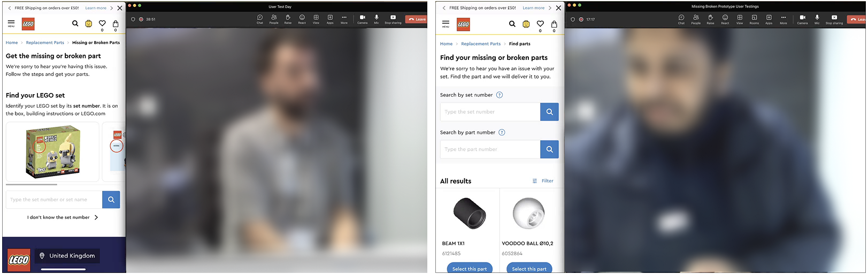Open the Rooms icon in the meeting toolbar

coord(754,19)
